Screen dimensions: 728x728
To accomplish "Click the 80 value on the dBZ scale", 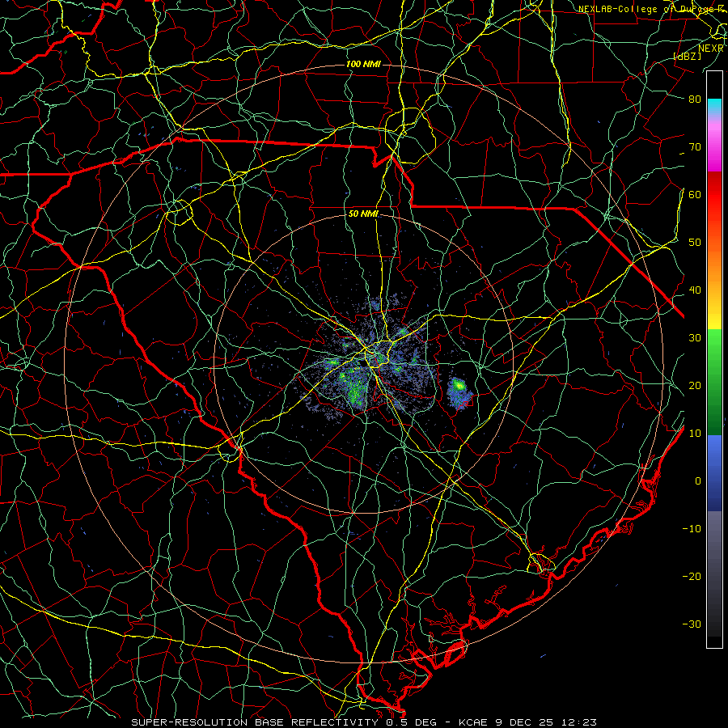I will [x=695, y=99].
